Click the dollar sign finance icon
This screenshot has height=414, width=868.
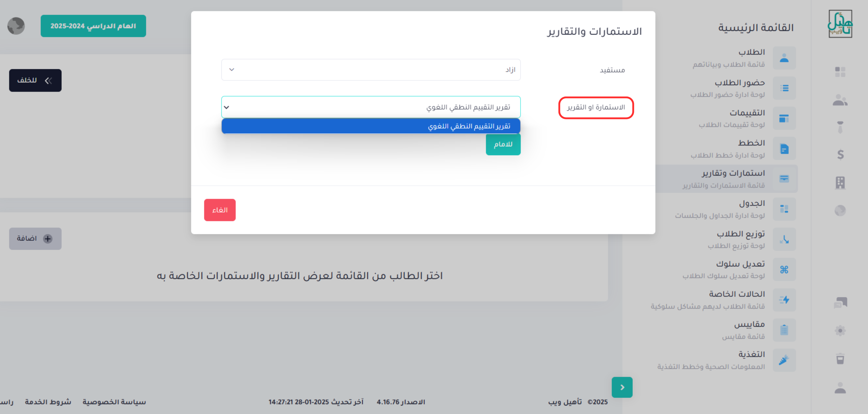click(x=840, y=155)
